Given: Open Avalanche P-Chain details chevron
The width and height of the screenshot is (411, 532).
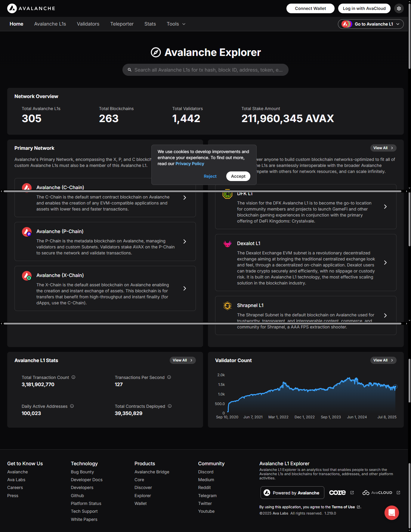Looking at the screenshot, I should 185,241.
